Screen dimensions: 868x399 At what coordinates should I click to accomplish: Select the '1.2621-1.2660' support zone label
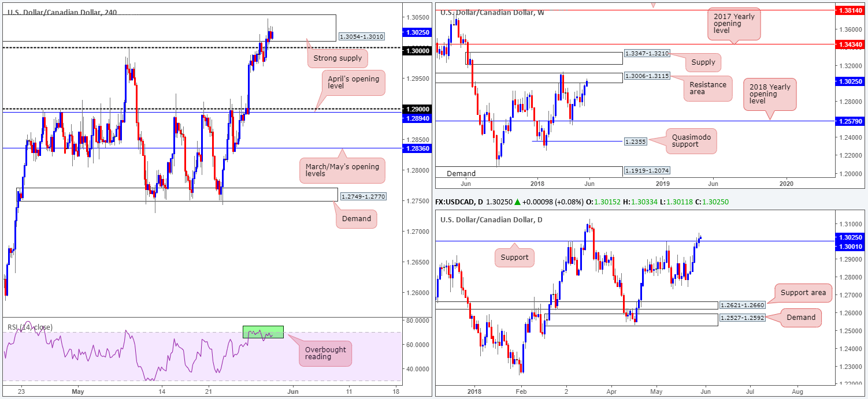[741, 305]
